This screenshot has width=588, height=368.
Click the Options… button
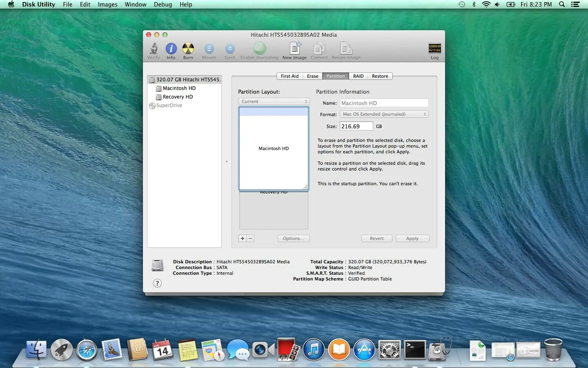click(294, 238)
